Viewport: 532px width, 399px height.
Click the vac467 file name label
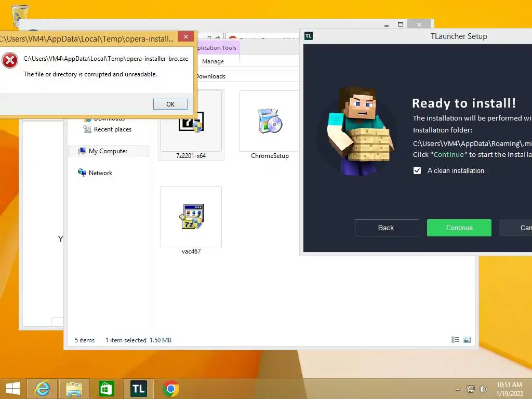pyautogui.click(x=191, y=251)
